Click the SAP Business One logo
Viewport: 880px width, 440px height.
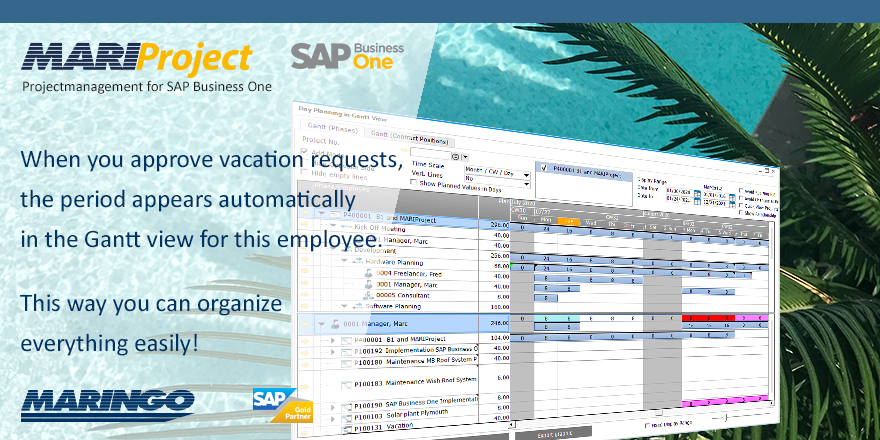point(347,56)
